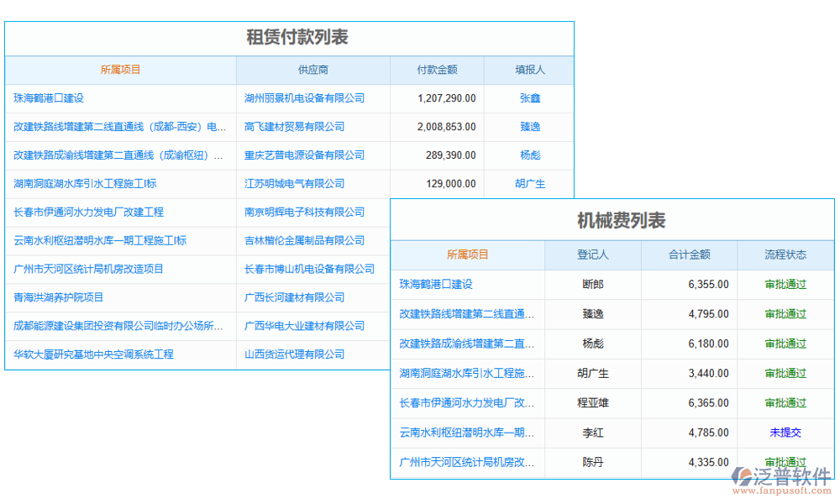Click the 流程状态 column header
Screen dimensions: 840x504
click(785, 255)
